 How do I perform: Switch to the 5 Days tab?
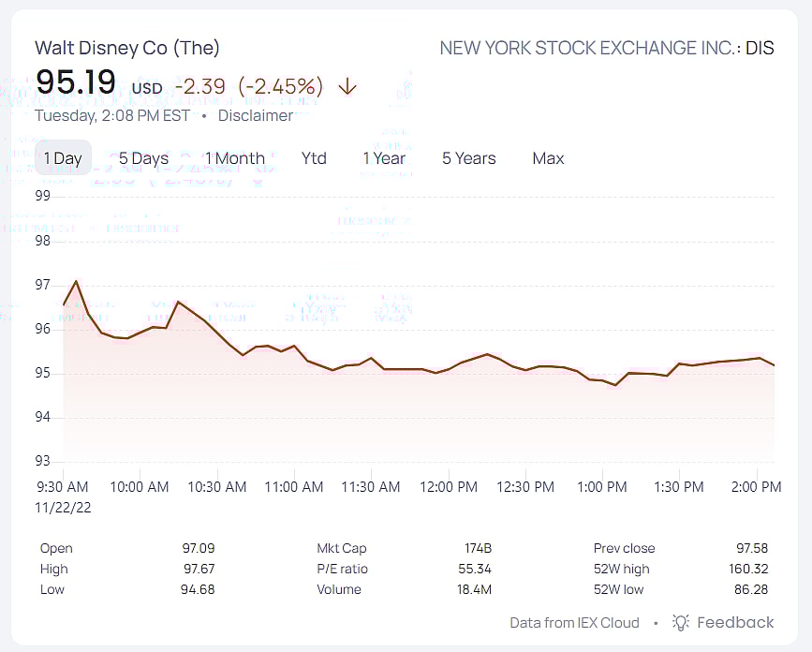[143, 158]
